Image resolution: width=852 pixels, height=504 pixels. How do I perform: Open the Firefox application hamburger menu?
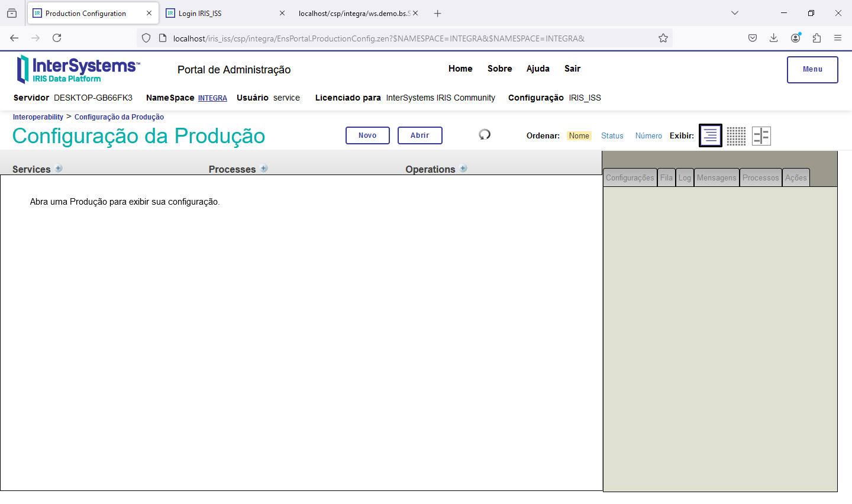[x=838, y=38]
